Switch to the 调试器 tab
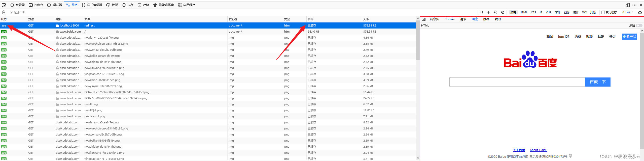 tap(55, 5)
